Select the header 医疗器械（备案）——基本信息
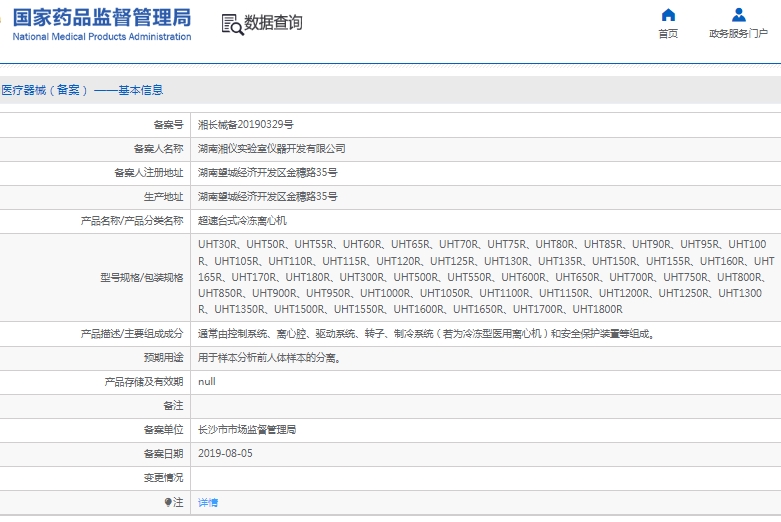 tap(82, 90)
